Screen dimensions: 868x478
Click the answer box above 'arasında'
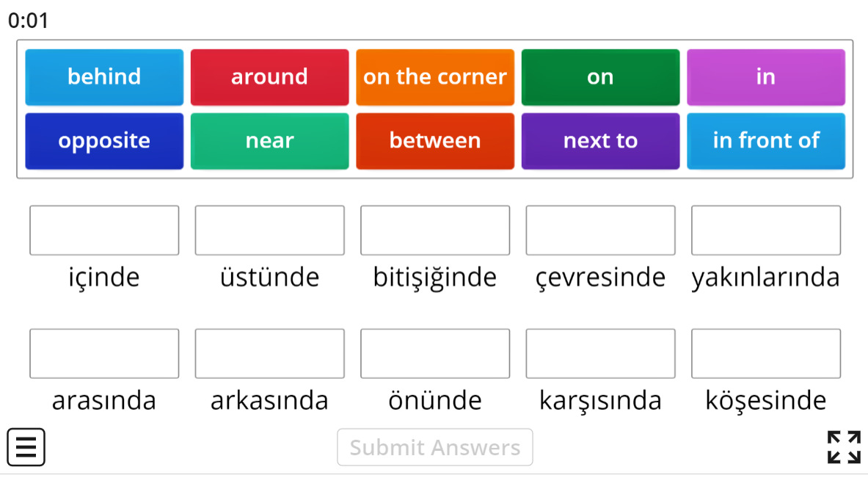click(x=103, y=353)
